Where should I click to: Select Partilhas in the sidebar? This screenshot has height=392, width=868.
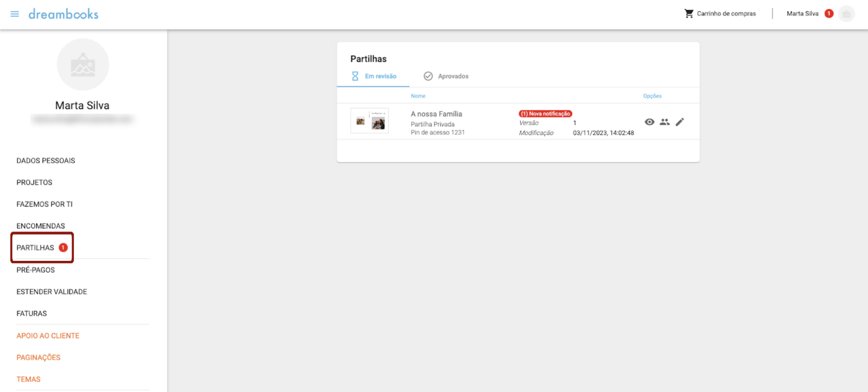point(35,248)
